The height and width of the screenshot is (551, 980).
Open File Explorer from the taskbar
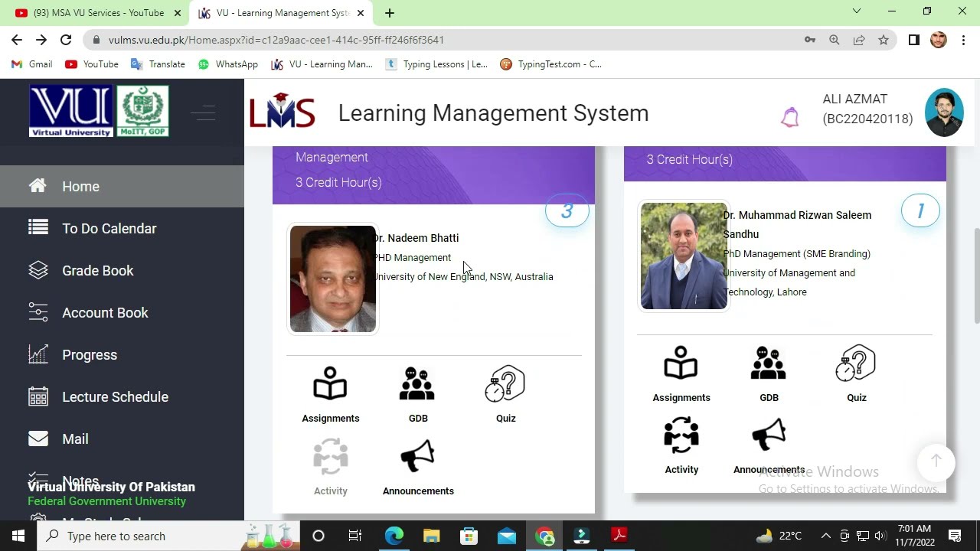[432, 536]
